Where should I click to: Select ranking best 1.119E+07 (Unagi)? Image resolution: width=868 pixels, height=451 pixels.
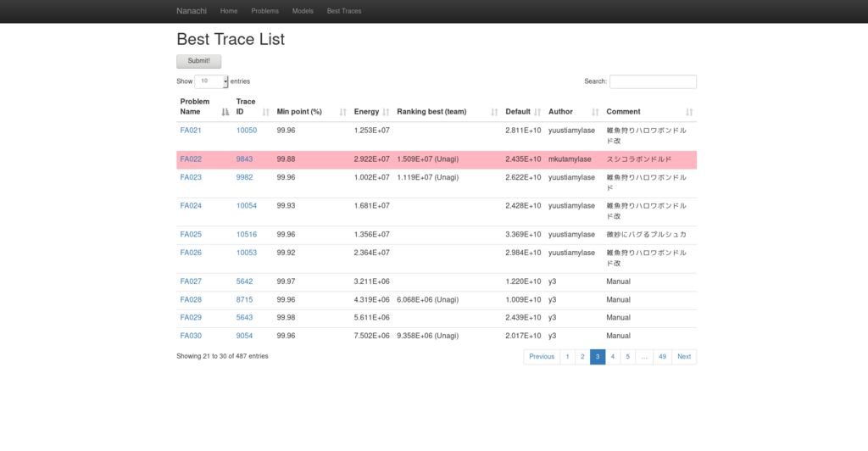(x=427, y=178)
